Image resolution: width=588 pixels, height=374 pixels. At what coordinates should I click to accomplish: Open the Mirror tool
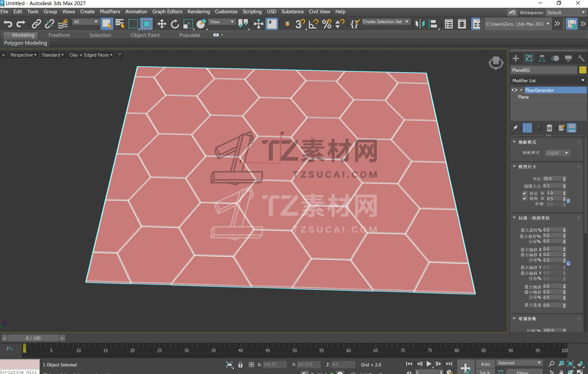[x=420, y=24]
